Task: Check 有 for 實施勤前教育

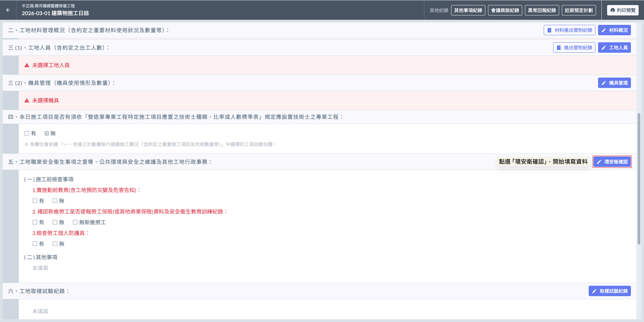Action: tap(35, 201)
